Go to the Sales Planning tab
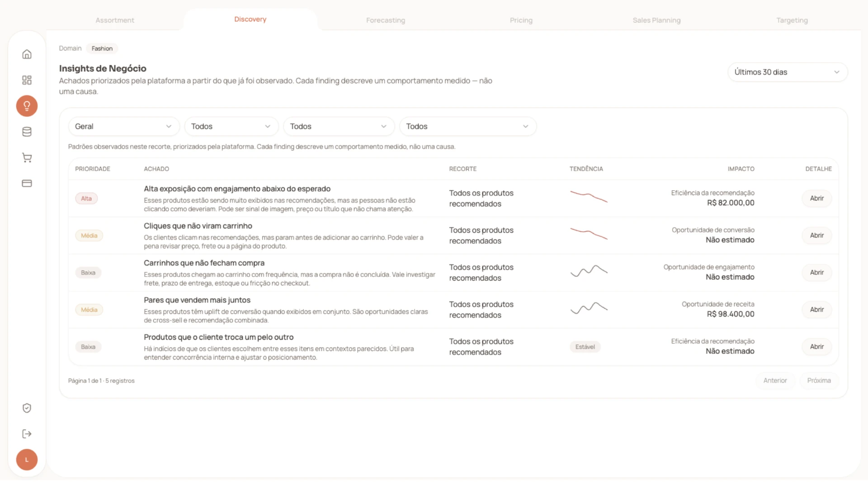Viewport: 868px width, 482px height. coord(656,20)
